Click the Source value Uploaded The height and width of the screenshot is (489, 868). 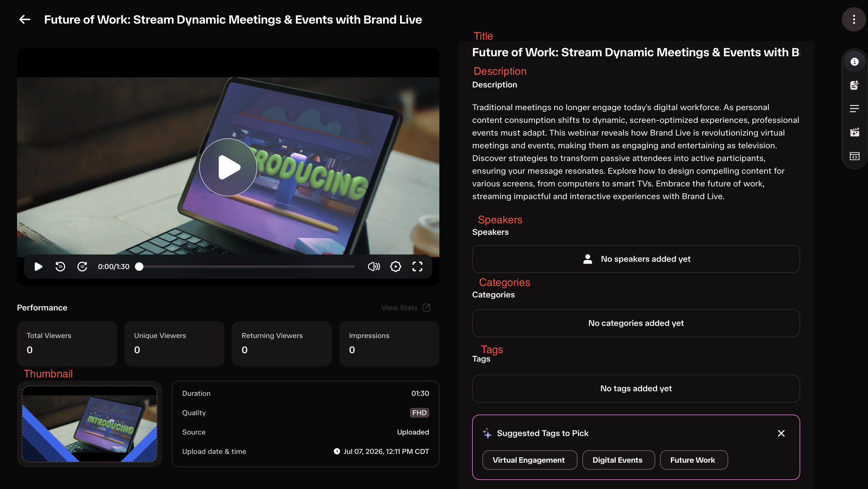[413, 432]
